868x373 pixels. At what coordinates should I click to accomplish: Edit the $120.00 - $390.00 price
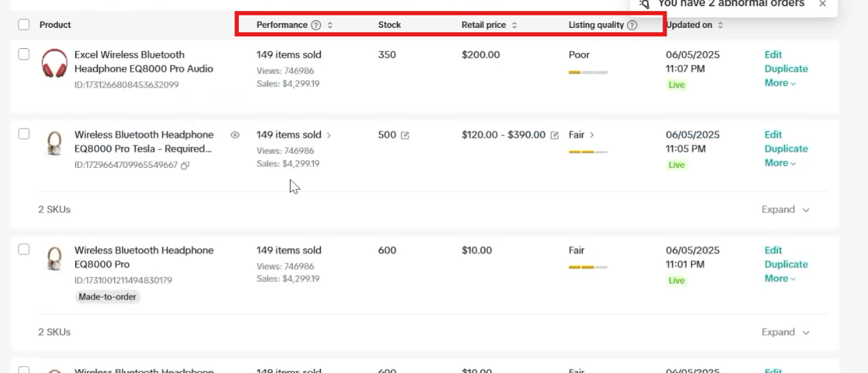[x=555, y=135]
